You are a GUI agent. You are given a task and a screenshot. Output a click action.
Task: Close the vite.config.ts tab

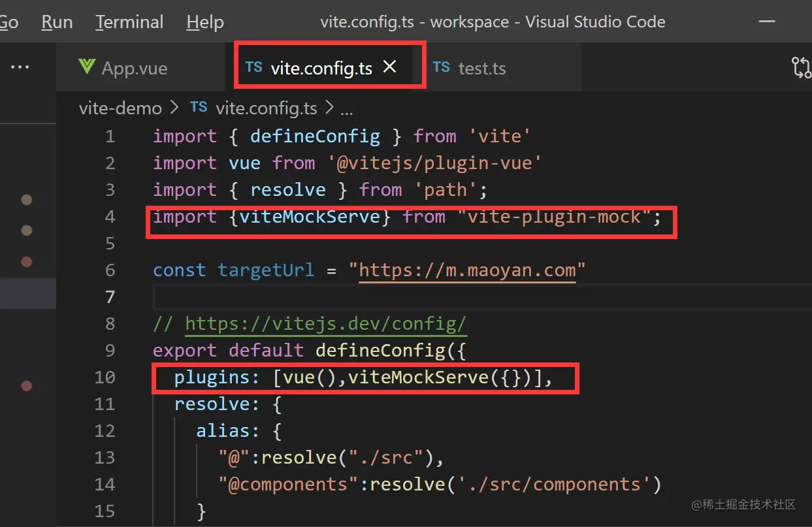tap(389, 67)
